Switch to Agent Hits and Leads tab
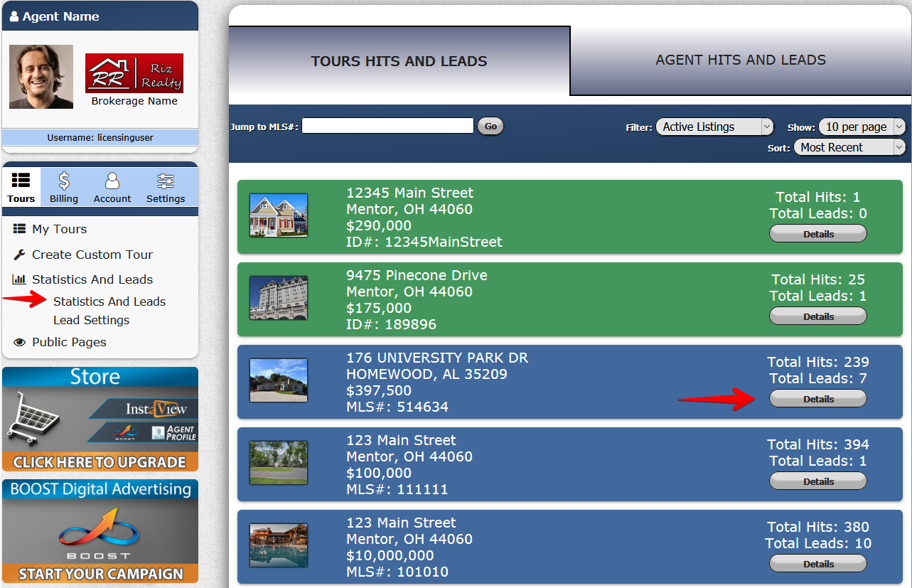This screenshot has width=912, height=588. click(741, 60)
